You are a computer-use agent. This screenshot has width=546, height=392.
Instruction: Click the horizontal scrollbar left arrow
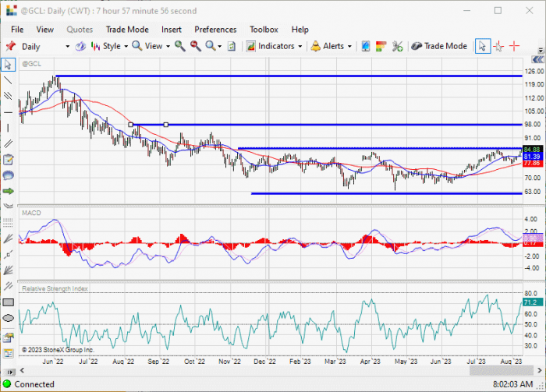[x=22, y=370]
